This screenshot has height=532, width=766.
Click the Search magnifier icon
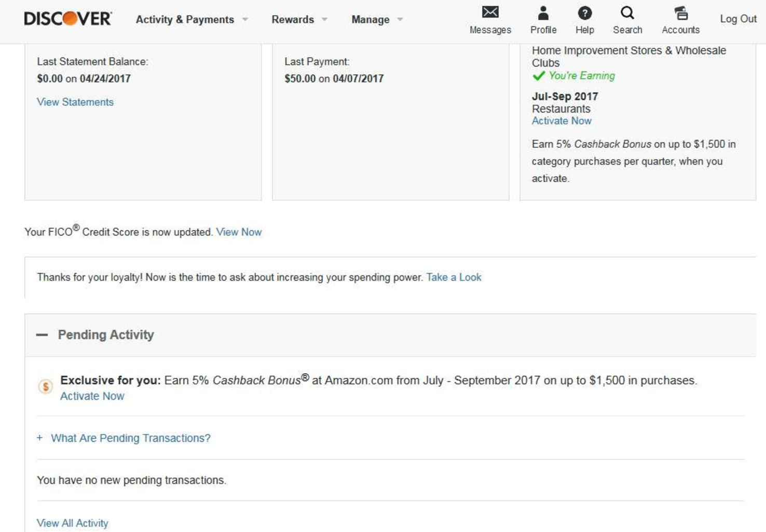(627, 13)
